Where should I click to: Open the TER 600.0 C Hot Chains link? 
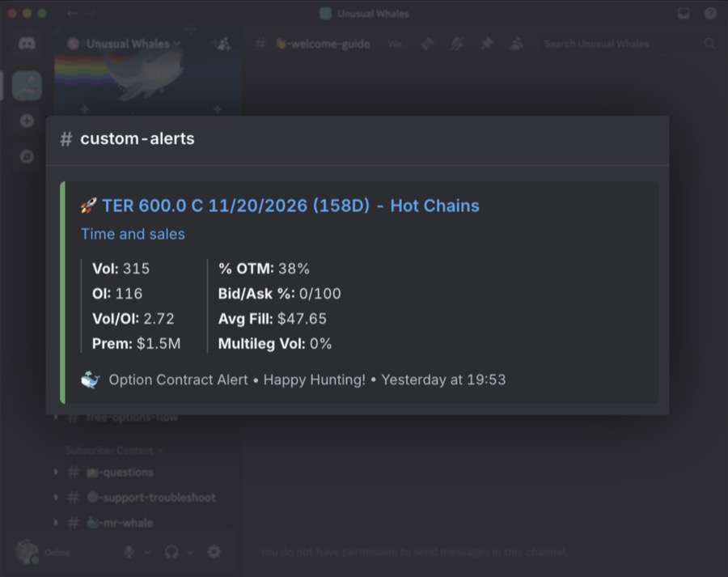click(x=290, y=206)
